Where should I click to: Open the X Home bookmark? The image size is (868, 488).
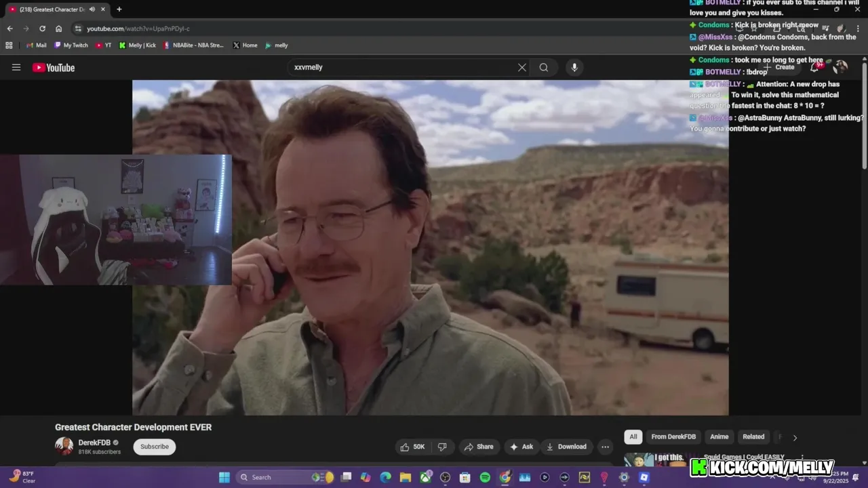pyautogui.click(x=245, y=45)
